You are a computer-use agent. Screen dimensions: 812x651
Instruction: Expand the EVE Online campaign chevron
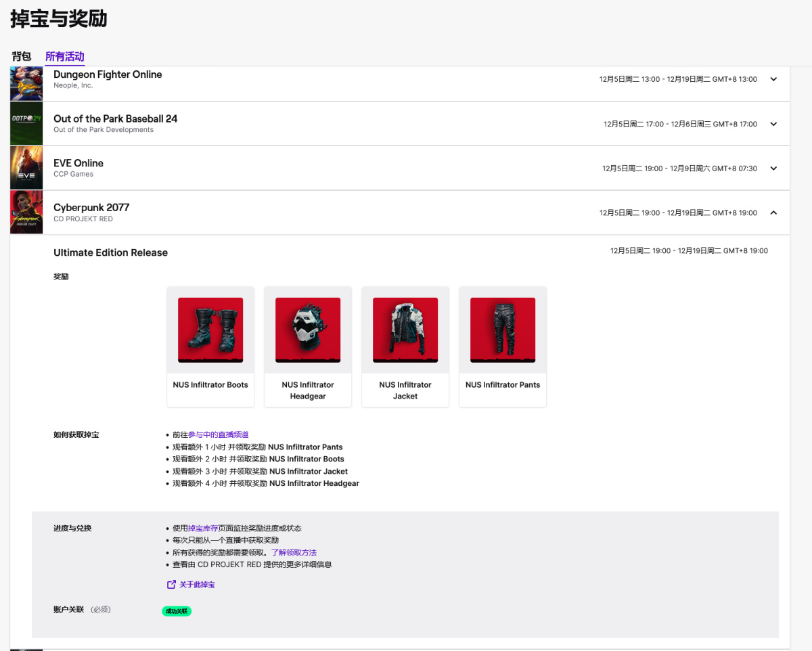(773, 168)
